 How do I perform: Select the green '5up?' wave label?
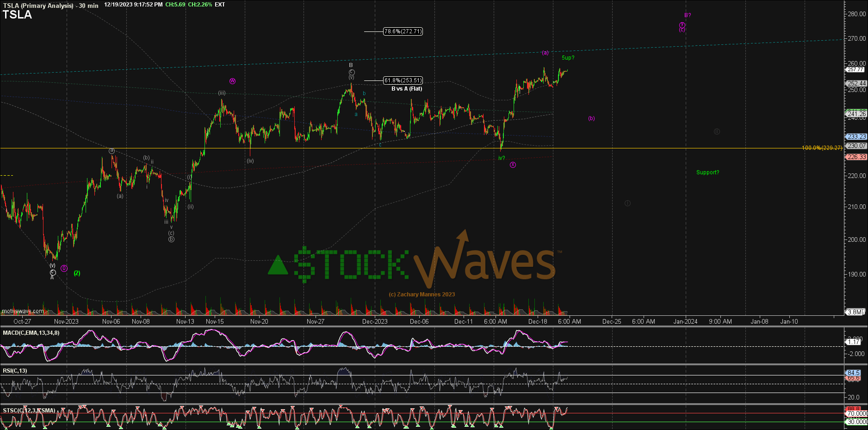(568, 58)
